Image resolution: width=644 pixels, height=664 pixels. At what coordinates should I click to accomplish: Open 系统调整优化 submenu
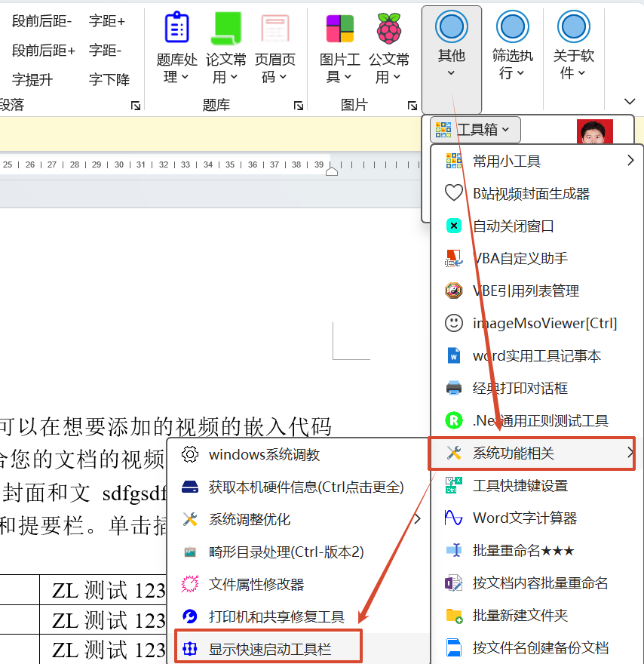click(299, 519)
